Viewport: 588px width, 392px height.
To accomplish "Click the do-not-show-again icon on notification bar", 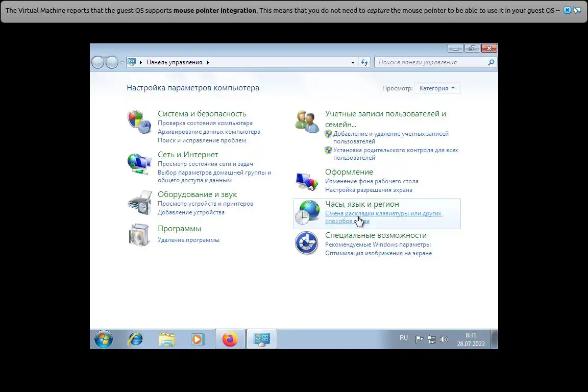I will (577, 11).
